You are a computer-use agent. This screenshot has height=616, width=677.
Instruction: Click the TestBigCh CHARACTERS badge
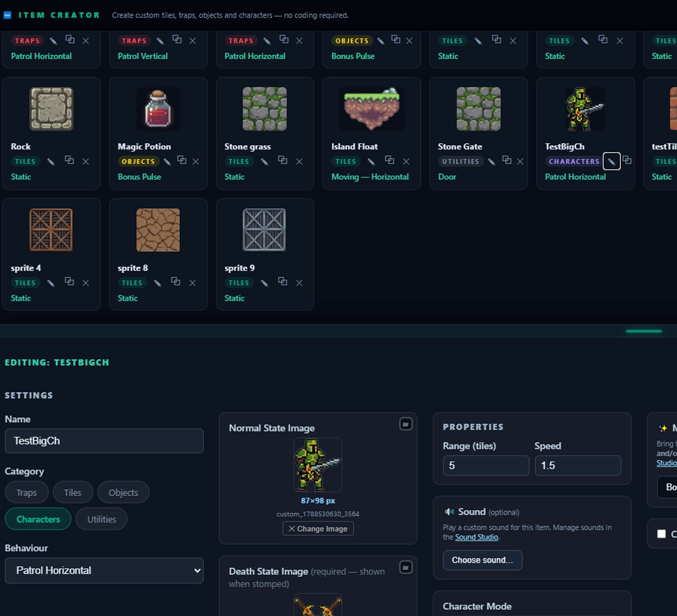pyautogui.click(x=574, y=162)
